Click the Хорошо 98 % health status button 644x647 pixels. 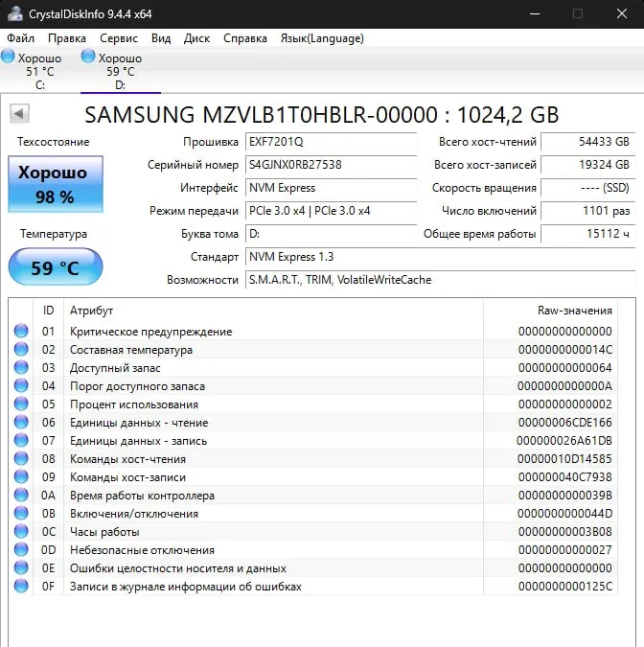[x=56, y=184]
